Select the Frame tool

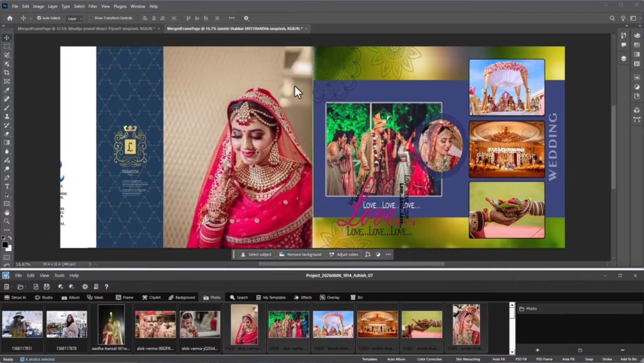point(7,81)
